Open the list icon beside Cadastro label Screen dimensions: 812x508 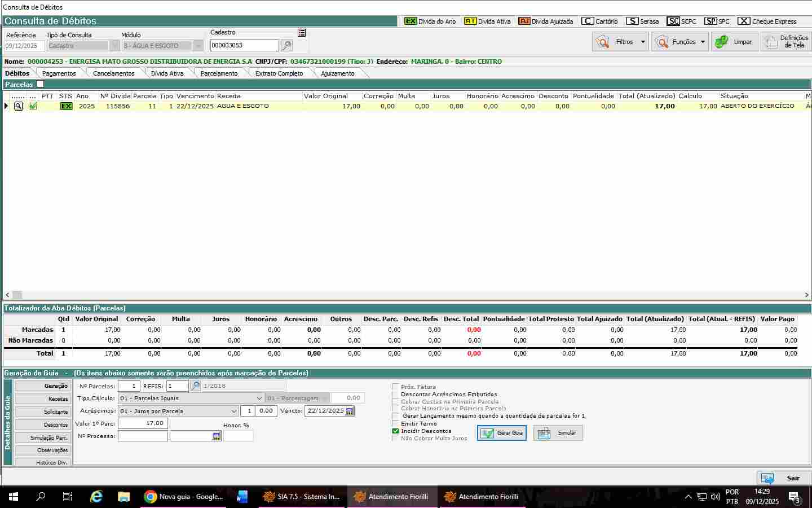302,33
